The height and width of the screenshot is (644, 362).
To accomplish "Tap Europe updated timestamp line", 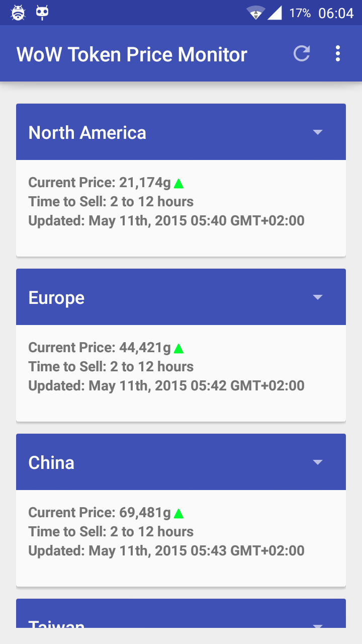I will 166,386.
